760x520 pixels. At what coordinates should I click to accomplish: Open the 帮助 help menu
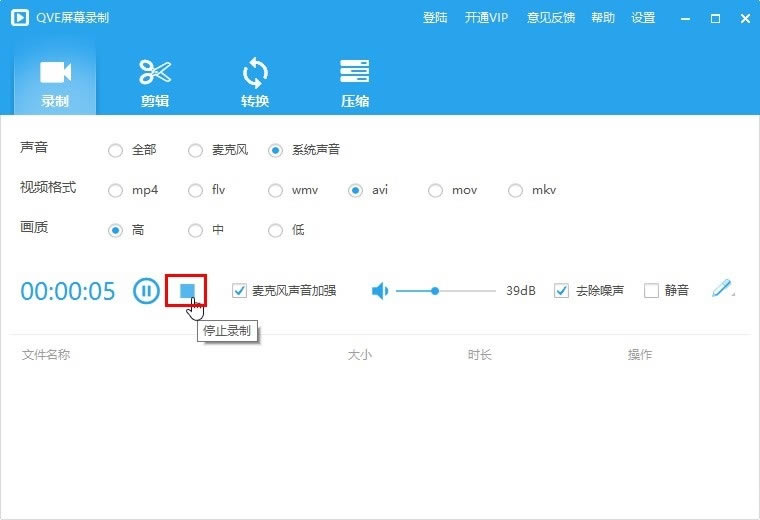click(x=602, y=18)
